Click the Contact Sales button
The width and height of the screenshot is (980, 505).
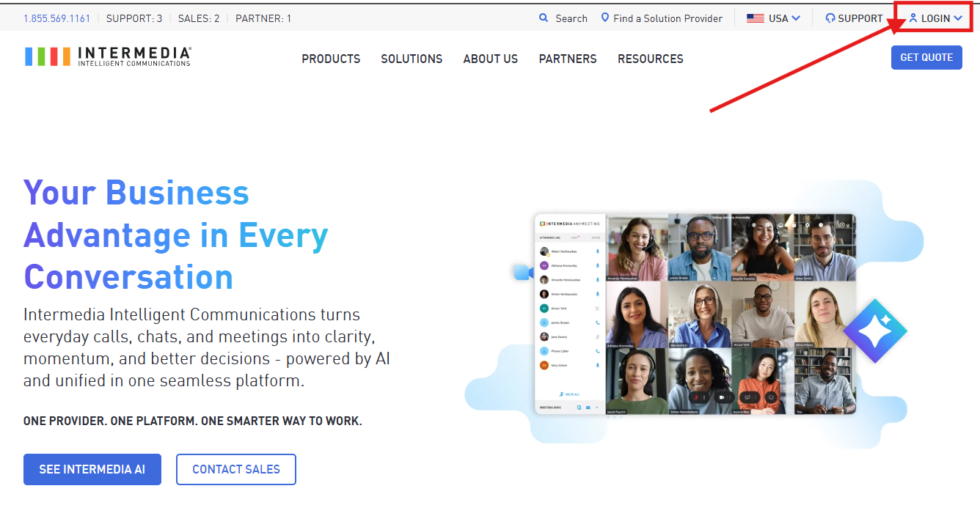click(236, 469)
